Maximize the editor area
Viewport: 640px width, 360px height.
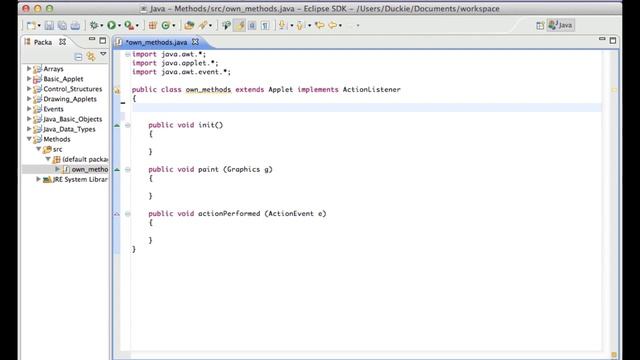pyautogui.click(x=613, y=40)
